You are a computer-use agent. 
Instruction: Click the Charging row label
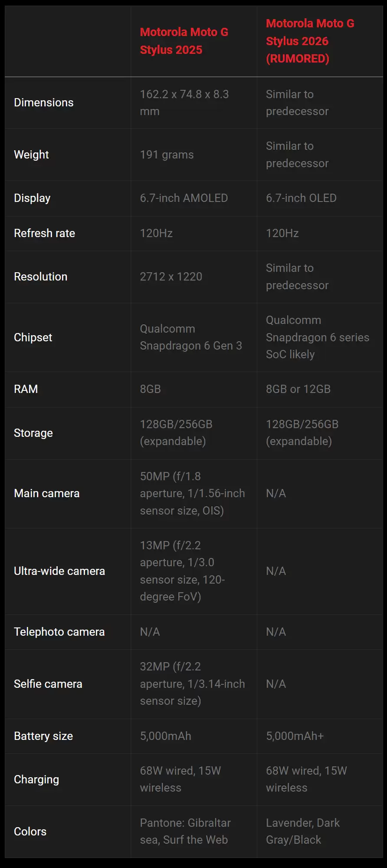click(x=36, y=779)
